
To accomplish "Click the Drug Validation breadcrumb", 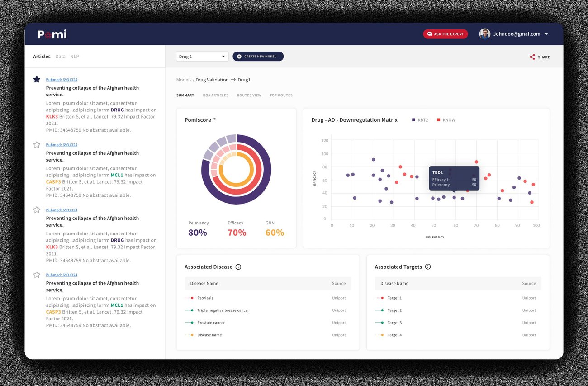I will [212, 80].
